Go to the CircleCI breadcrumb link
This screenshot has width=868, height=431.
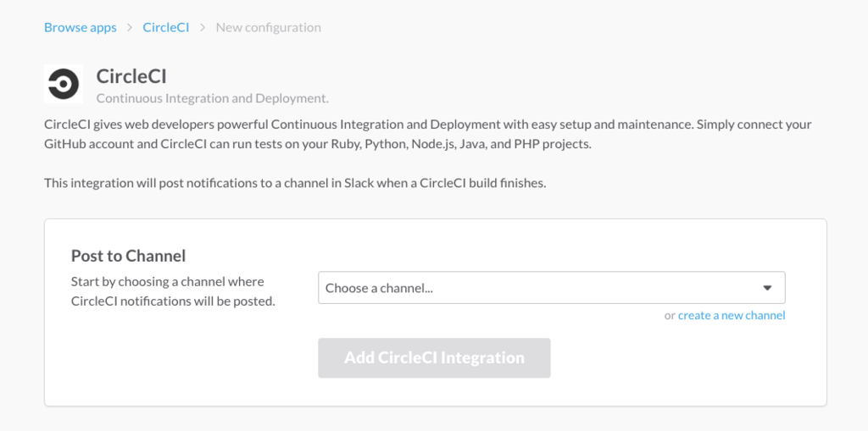tap(166, 27)
